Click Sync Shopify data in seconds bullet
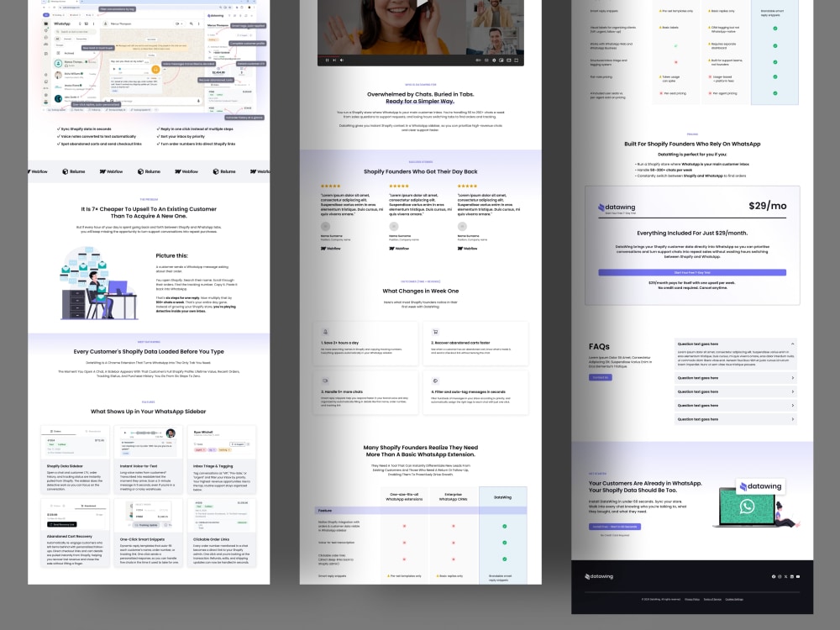 pos(84,129)
